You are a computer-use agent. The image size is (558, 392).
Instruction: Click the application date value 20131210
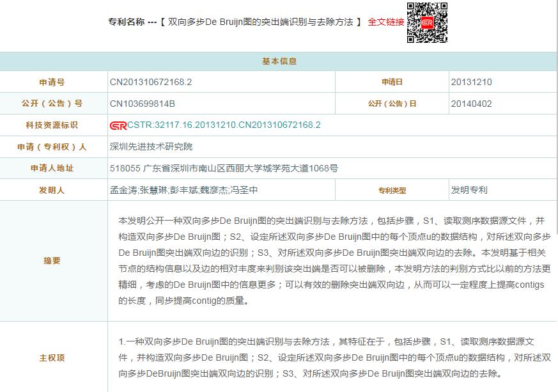(471, 82)
